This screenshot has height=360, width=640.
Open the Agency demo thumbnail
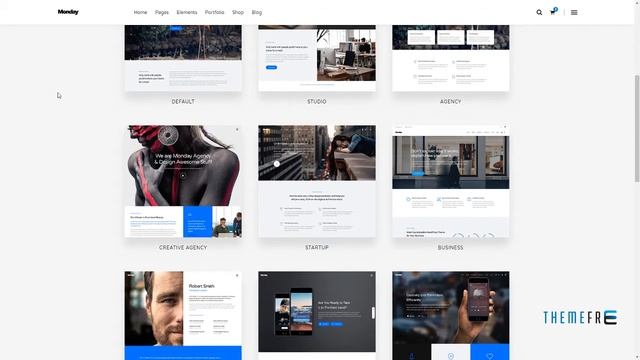coord(451,58)
